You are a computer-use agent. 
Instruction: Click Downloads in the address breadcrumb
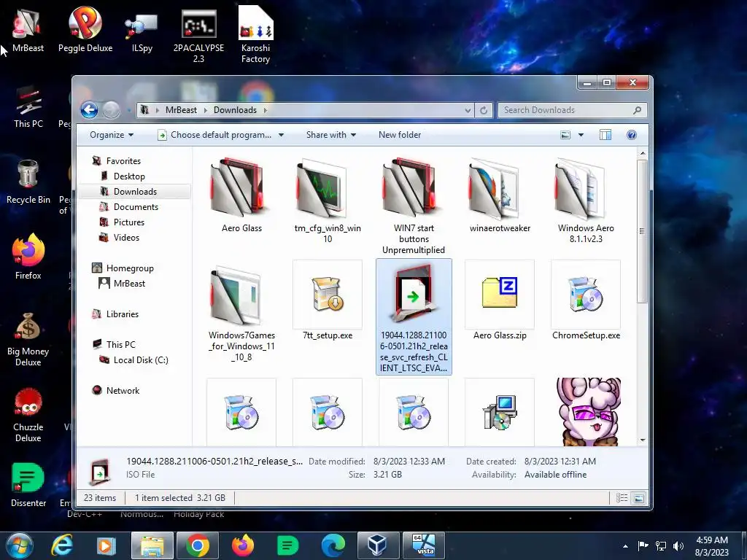pos(235,110)
